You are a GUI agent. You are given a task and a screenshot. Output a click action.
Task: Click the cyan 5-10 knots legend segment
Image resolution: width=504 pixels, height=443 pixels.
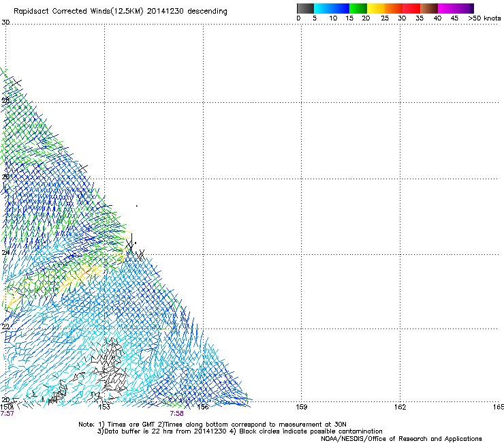[323, 8]
